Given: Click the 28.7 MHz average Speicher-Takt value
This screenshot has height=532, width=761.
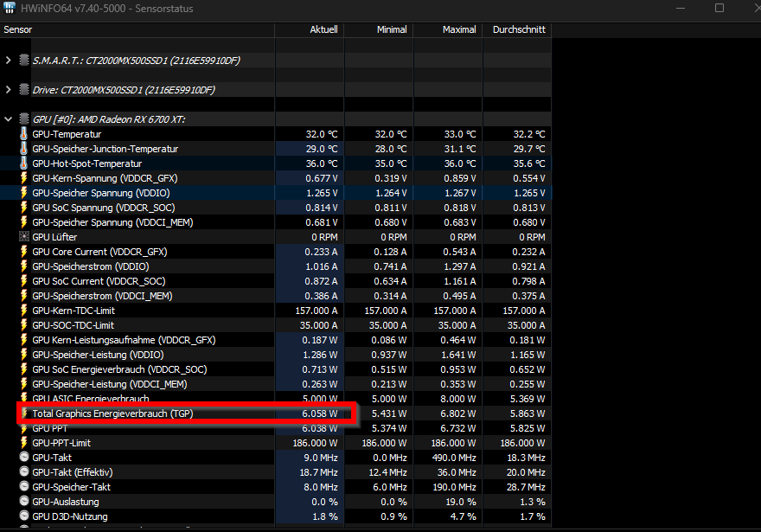Looking at the screenshot, I should [x=526, y=487].
